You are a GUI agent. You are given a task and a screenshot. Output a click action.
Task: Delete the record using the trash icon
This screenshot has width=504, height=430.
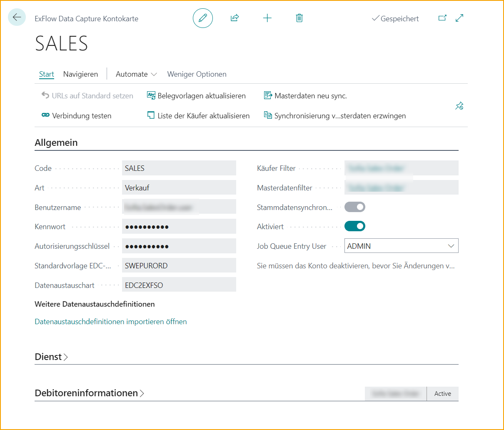point(299,18)
